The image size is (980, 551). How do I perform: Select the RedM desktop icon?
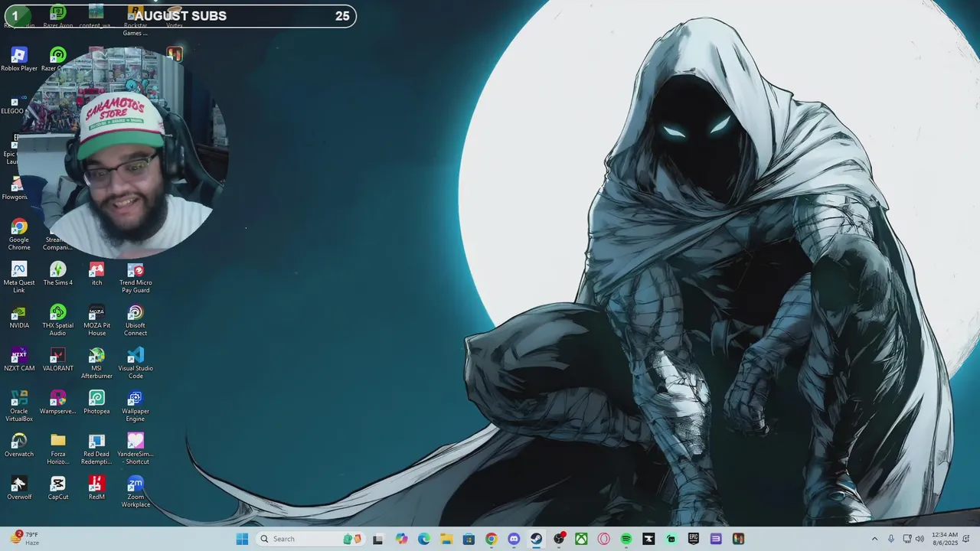(96, 487)
